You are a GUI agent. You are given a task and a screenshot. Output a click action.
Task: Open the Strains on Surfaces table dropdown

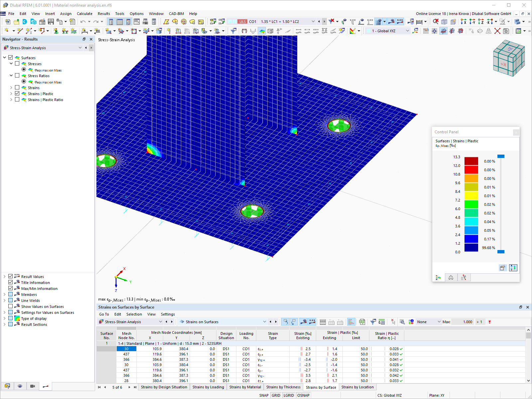click(265, 322)
